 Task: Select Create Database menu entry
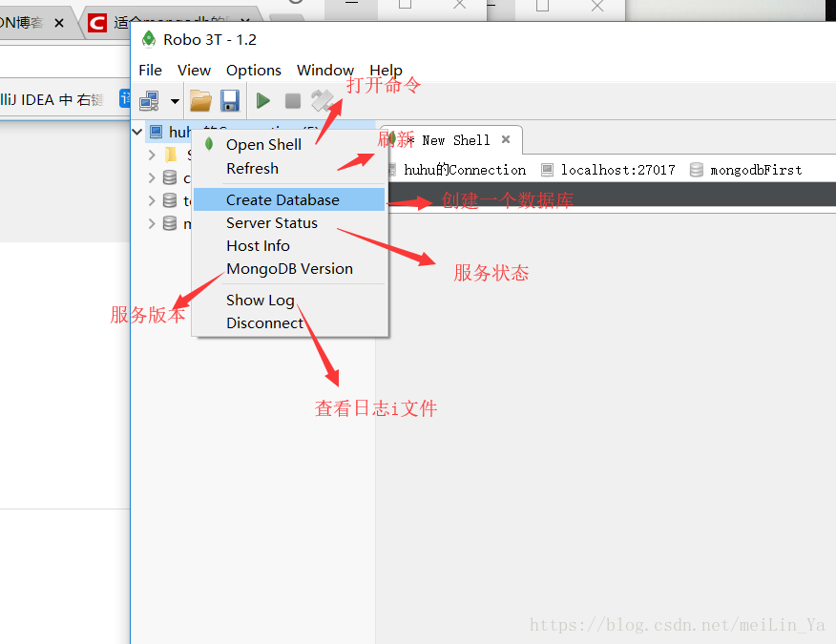tap(288, 199)
